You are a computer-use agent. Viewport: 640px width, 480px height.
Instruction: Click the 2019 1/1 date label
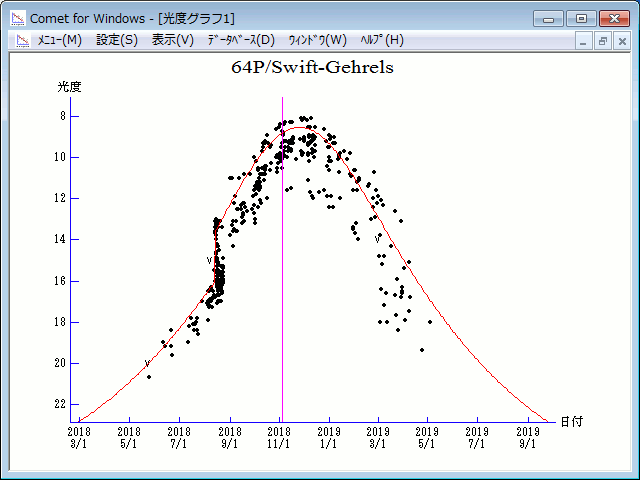tap(329, 438)
